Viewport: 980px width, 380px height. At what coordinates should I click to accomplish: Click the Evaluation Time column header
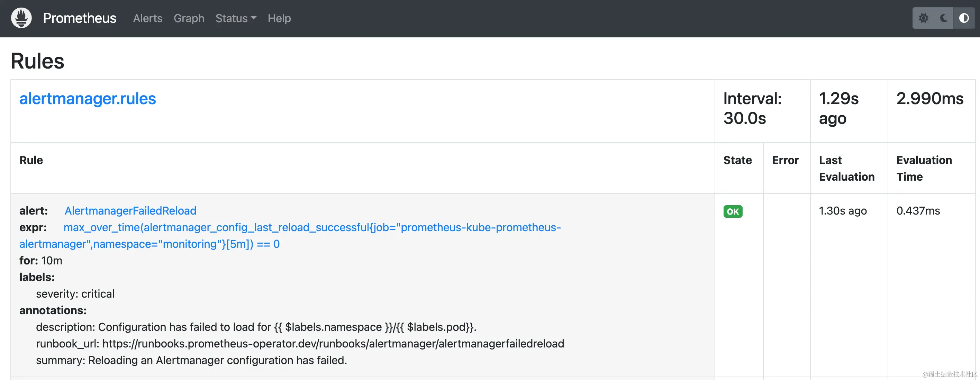924,168
